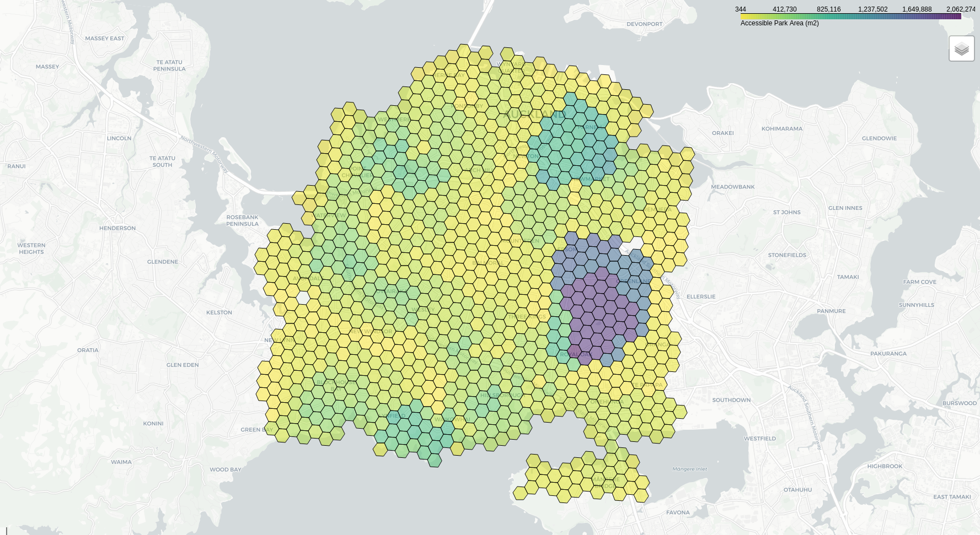Click the Stonefields place label
Screen dimensions: 980x535
click(787, 255)
